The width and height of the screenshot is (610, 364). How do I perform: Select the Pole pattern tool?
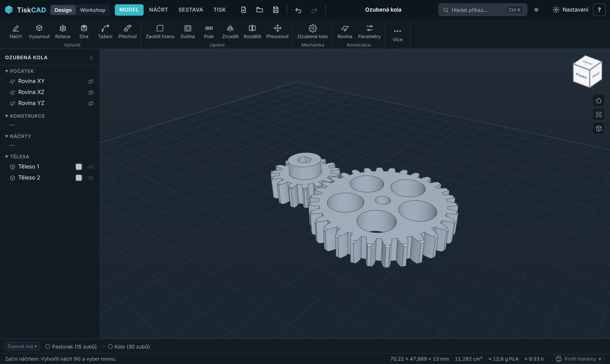point(209,32)
